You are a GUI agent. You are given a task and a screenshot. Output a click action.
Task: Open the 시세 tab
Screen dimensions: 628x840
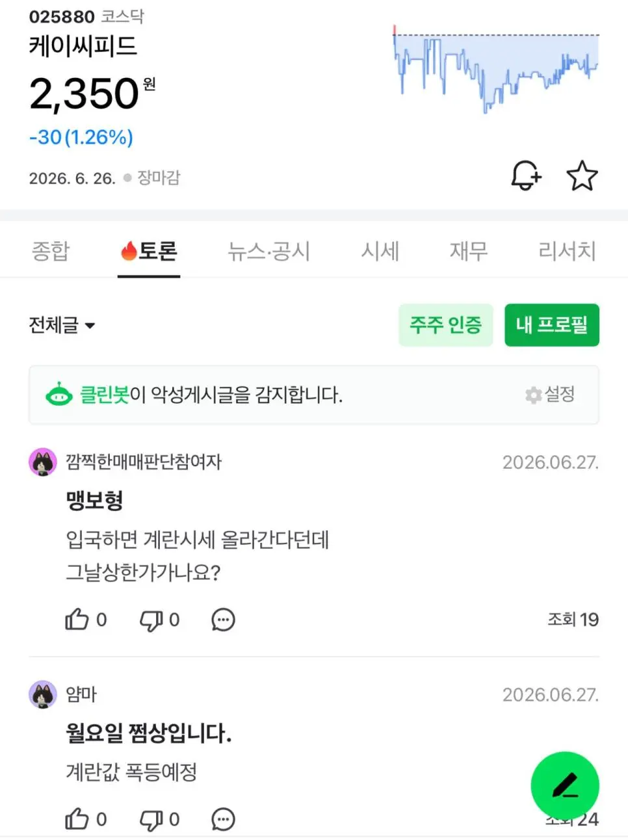click(x=380, y=250)
